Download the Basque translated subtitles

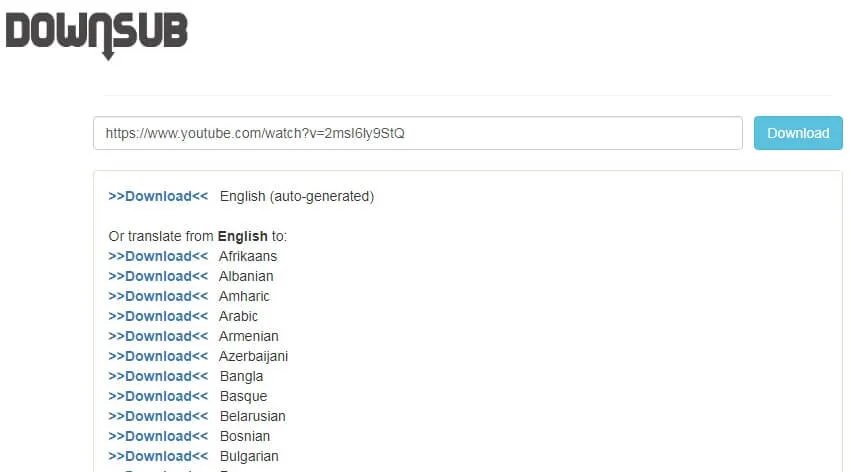point(158,396)
